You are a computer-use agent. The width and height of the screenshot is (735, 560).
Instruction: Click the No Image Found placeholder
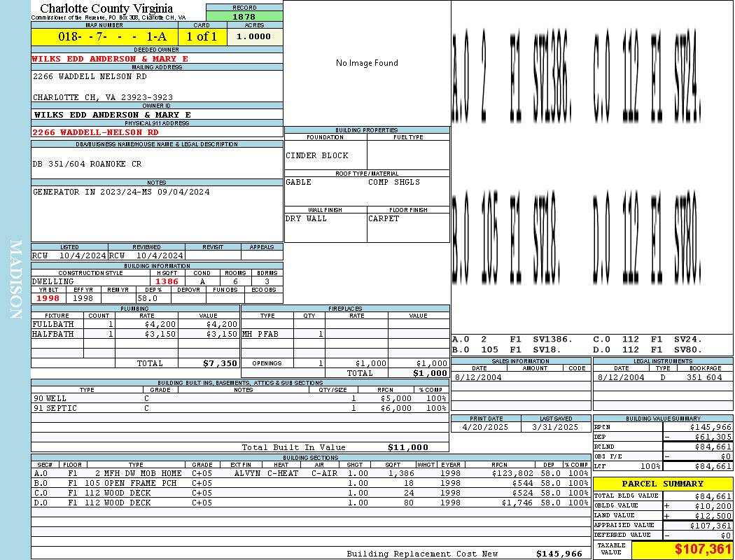click(x=367, y=63)
